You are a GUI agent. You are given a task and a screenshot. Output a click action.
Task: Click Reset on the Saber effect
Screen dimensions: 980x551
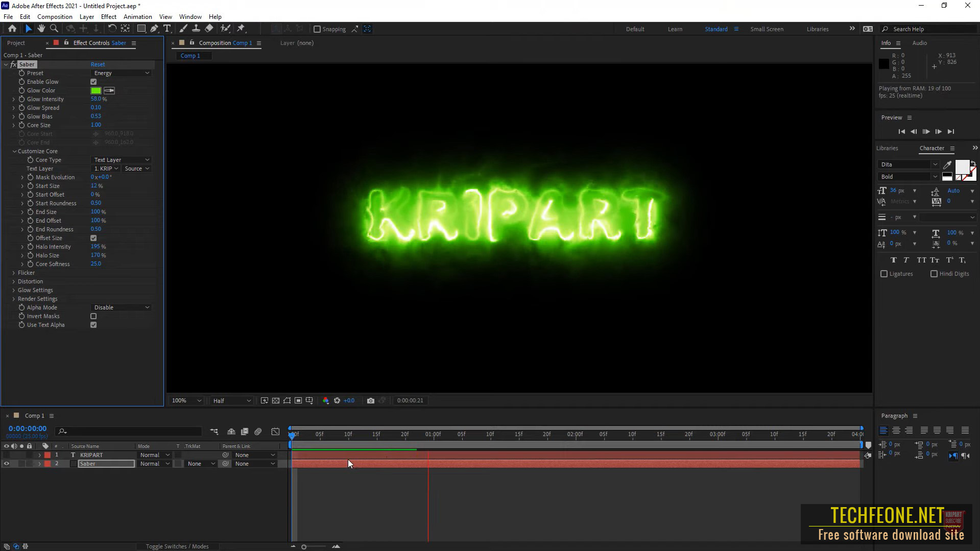point(98,64)
